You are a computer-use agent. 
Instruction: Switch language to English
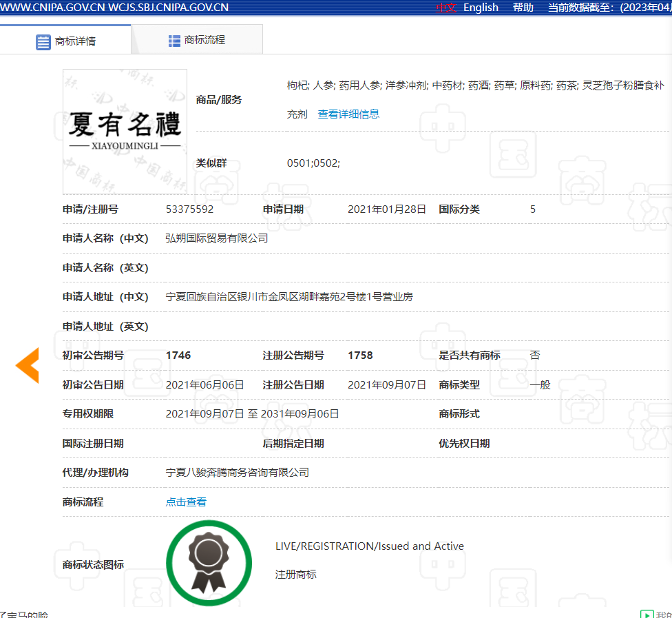coord(481,8)
